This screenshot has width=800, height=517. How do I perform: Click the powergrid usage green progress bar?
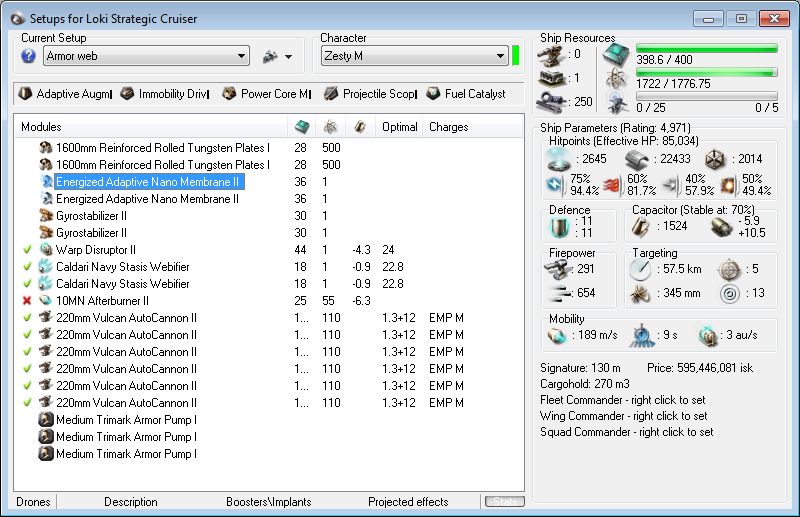(707, 72)
